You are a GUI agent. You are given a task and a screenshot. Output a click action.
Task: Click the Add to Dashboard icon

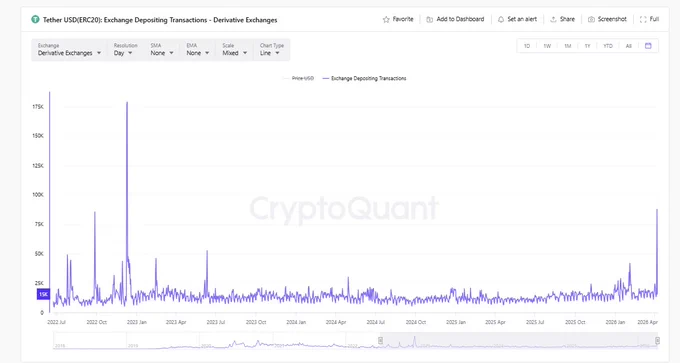click(429, 20)
